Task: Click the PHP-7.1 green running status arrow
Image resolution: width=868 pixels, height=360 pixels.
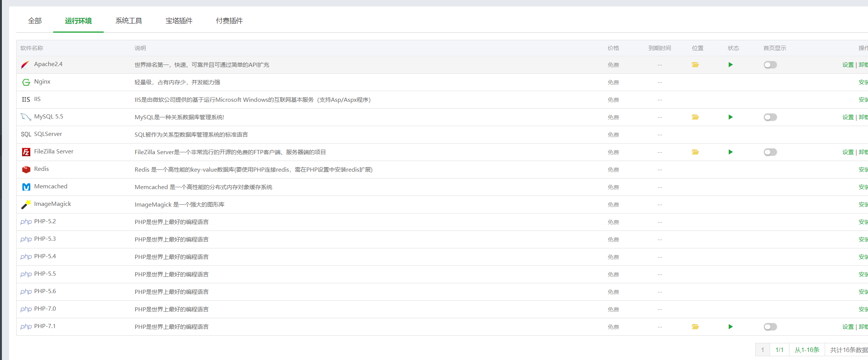Action: click(x=731, y=327)
